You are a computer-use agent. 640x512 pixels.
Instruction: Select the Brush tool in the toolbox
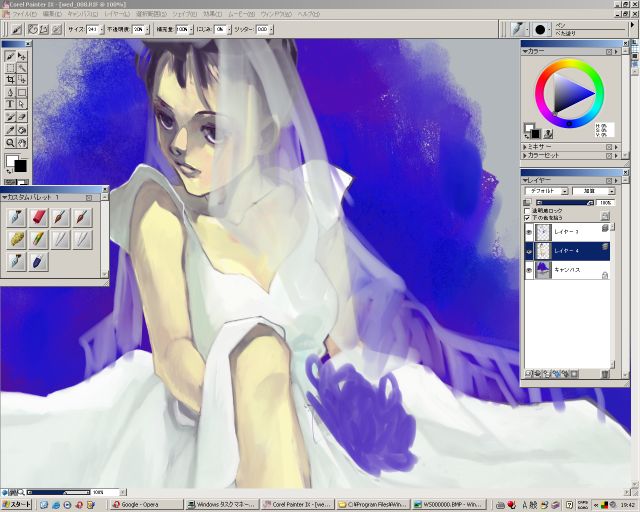(10, 56)
